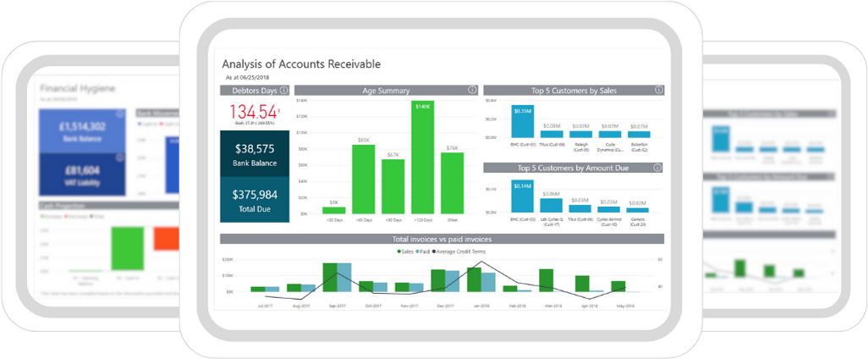The image size is (868, 359).
Task: Click the Sales legend marker in invoices chart
Action: tap(398, 251)
